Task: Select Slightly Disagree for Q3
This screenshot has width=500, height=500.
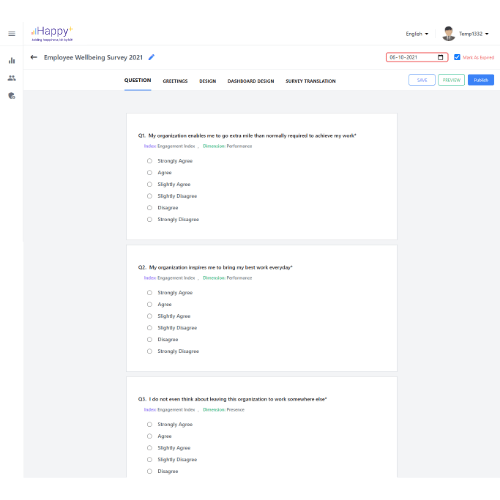Action: 149,460
